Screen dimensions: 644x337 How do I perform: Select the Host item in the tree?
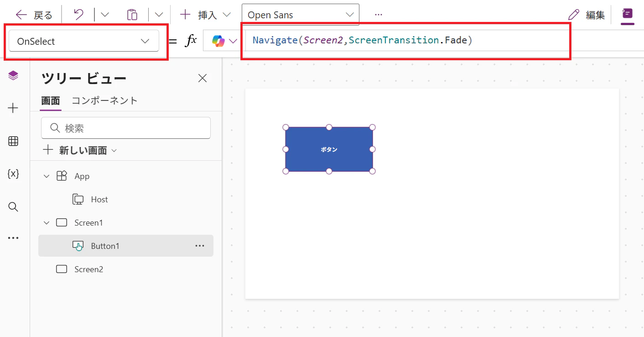[99, 200]
